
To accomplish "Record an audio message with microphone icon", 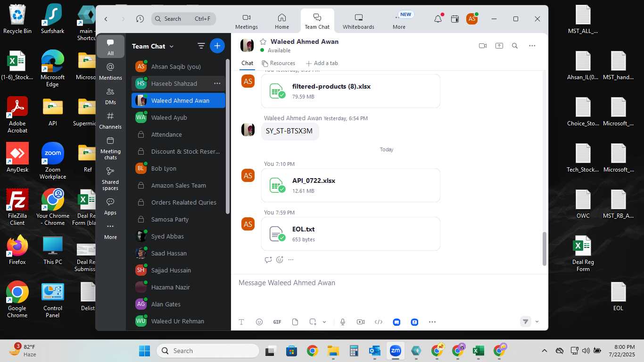I will 343,322.
